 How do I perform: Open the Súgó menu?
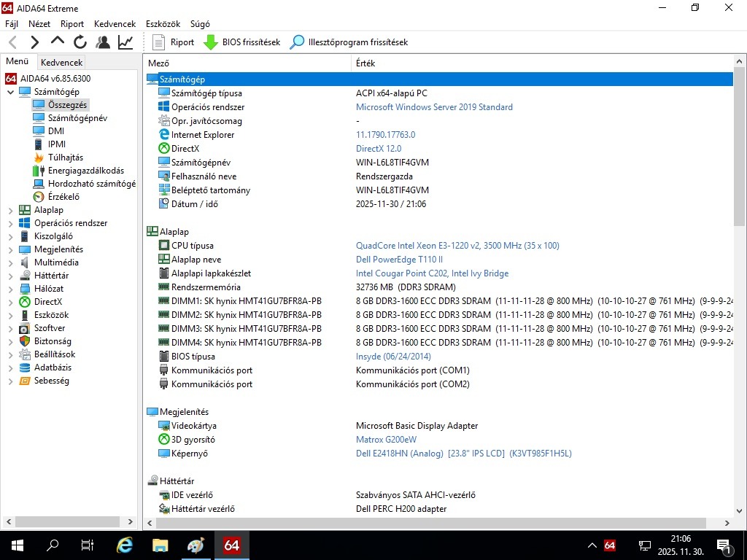pyautogui.click(x=200, y=24)
